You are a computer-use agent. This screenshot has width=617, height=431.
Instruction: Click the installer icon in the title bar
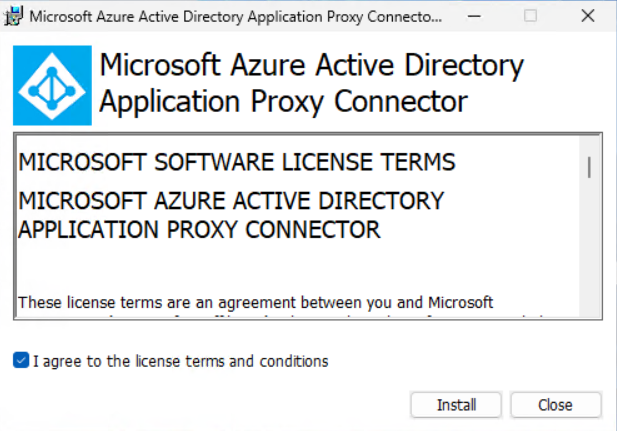click(13, 17)
